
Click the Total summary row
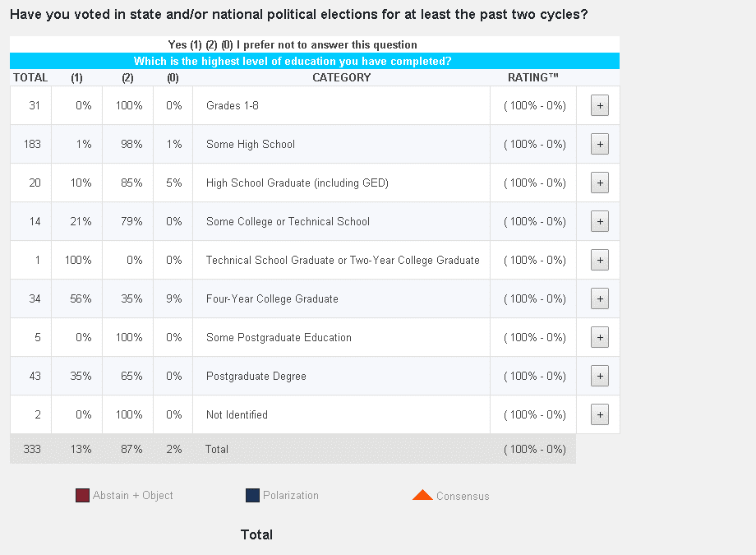293,449
